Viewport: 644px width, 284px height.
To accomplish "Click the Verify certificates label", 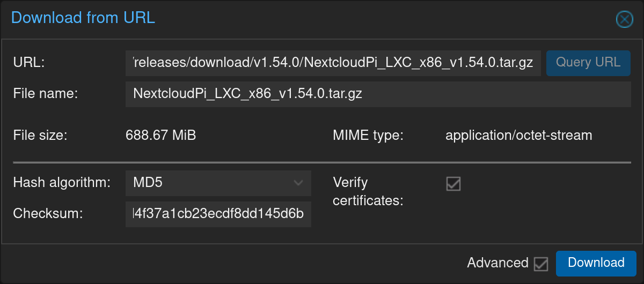I will (x=368, y=192).
